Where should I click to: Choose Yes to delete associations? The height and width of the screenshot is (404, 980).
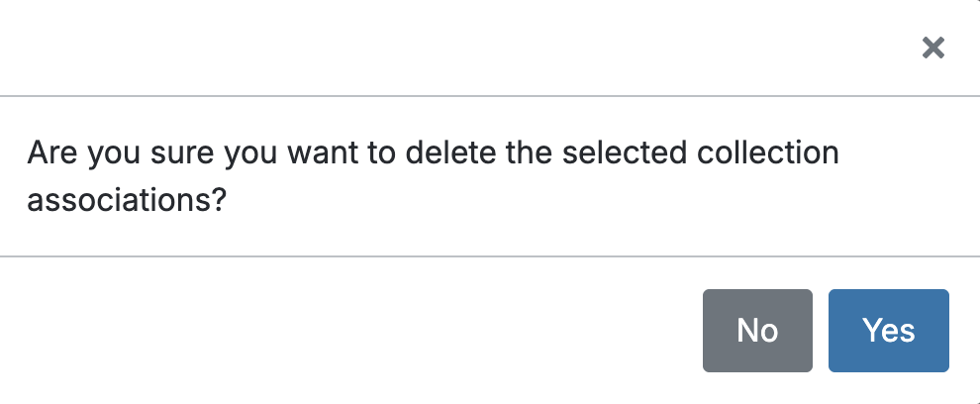tap(888, 331)
